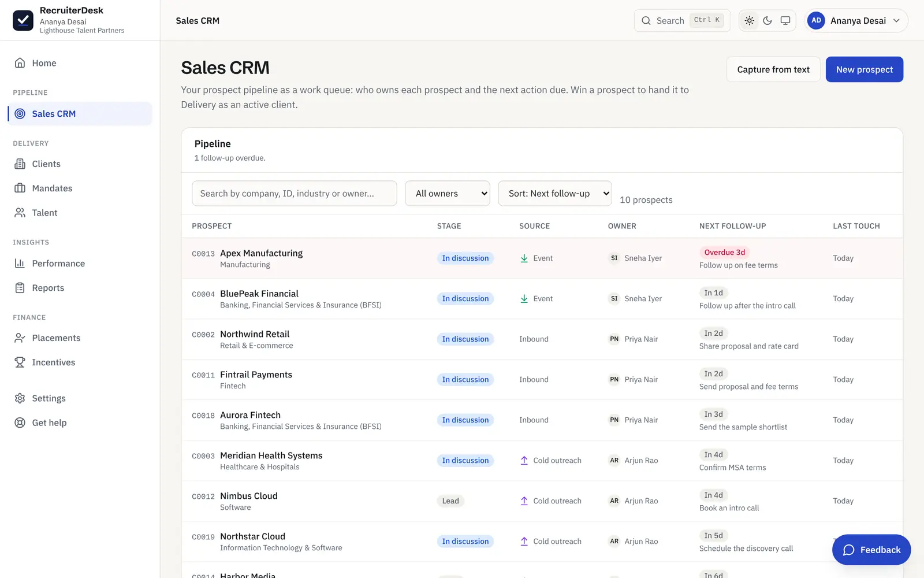Switch to dark theme moon toggle

[x=767, y=21]
